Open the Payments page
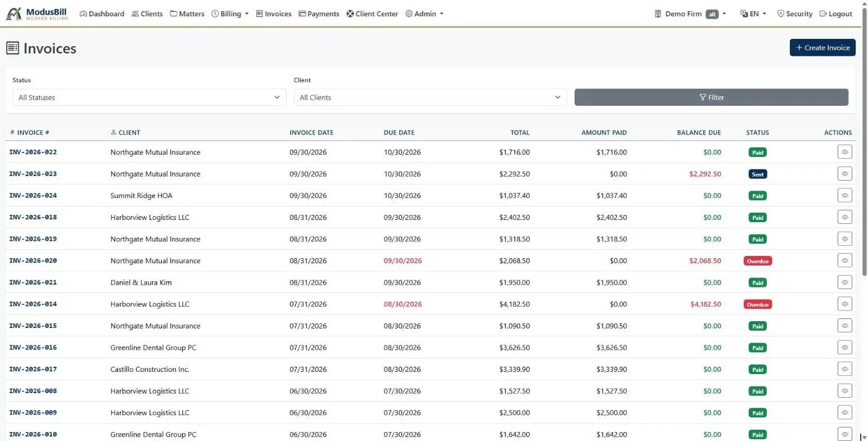This screenshot has width=868, height=441. click(x=319, y=13)
